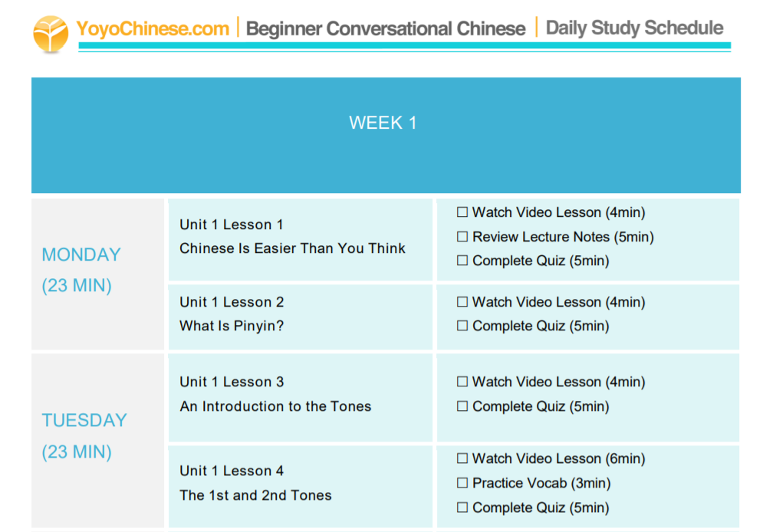Screen dimensions: 763x532
Task: Mark Complete Quiz for Lesson 2 done
Action: [x=462, y=326]
